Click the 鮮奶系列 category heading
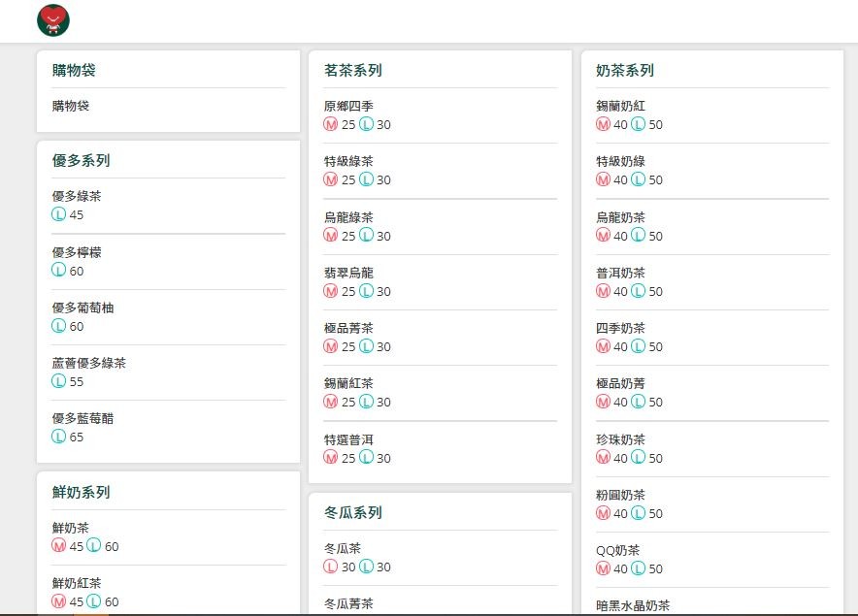858x616 pixels. tap(82, 492)
